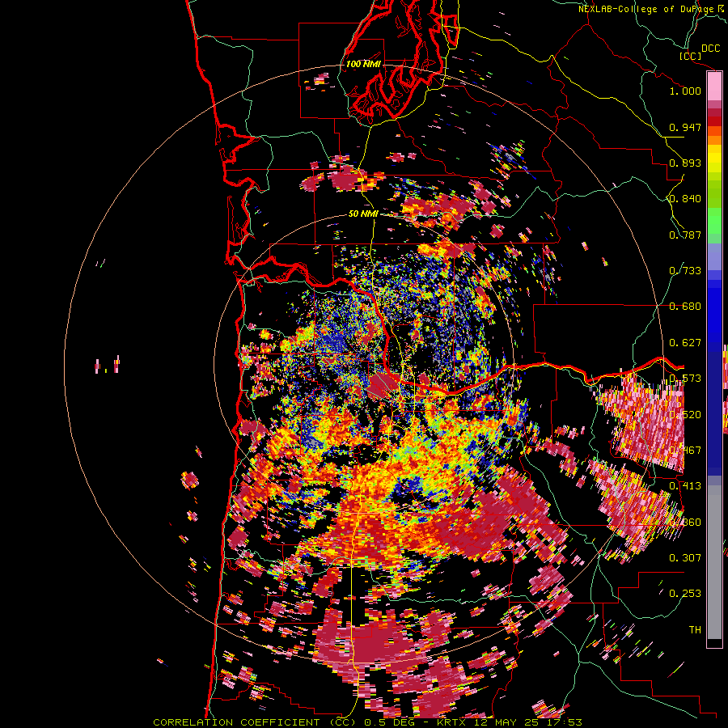Select the 0.413 scale value

click(685, 486)
